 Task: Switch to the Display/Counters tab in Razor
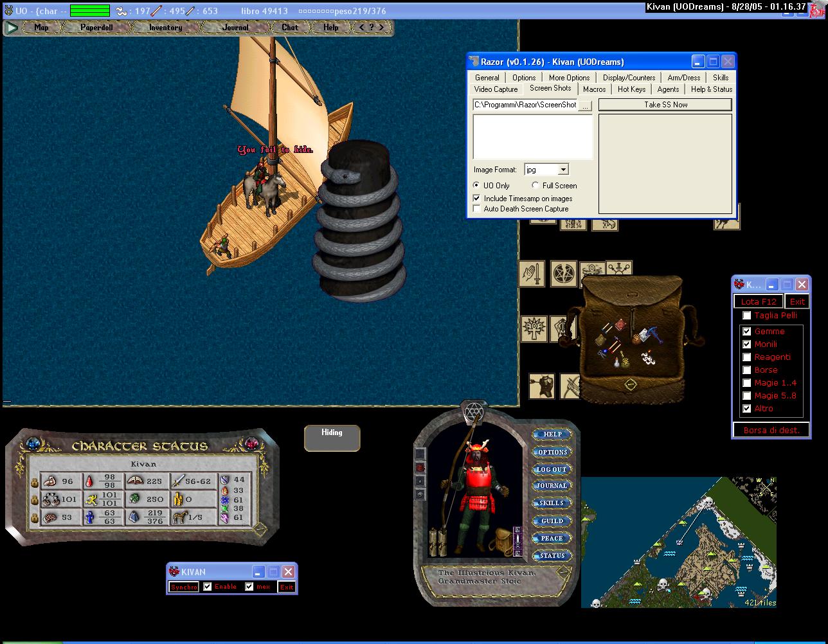629,77
